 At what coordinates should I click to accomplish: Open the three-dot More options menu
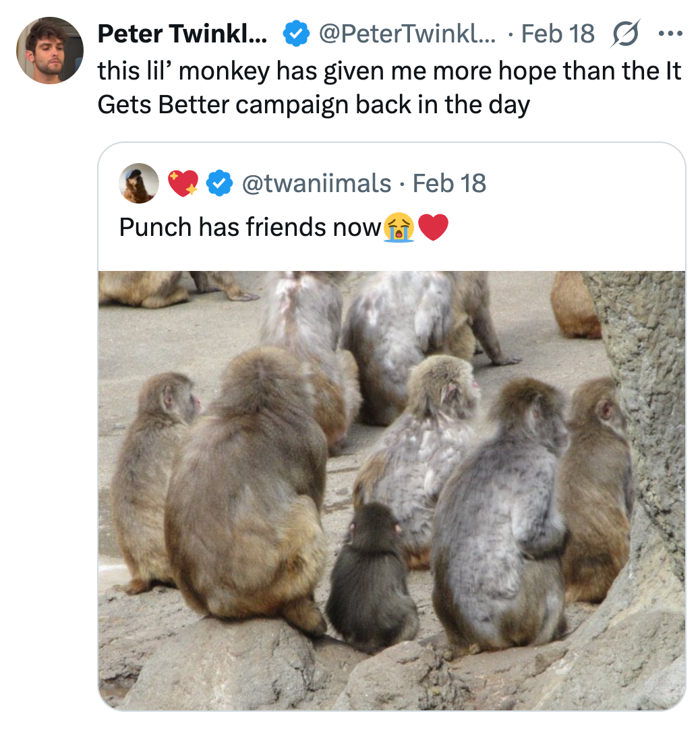pyautogui.click(x=670, y=33)
